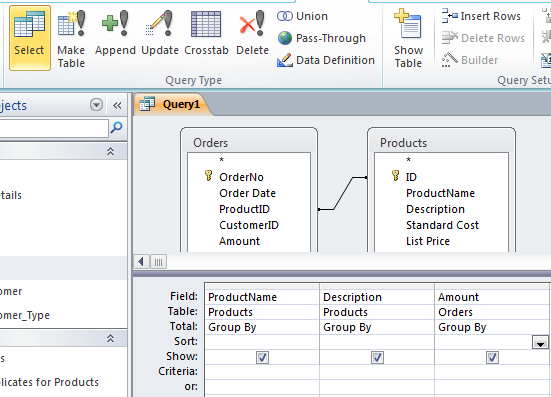Click the Orders table title bar
The height and width of the screenshot is (397, 551).
click(249, 143)
